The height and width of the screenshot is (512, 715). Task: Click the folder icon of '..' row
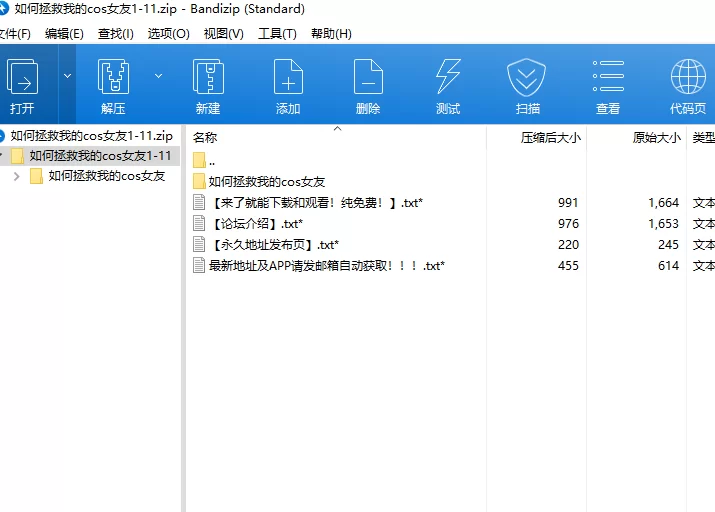click(x=199, y=160)
